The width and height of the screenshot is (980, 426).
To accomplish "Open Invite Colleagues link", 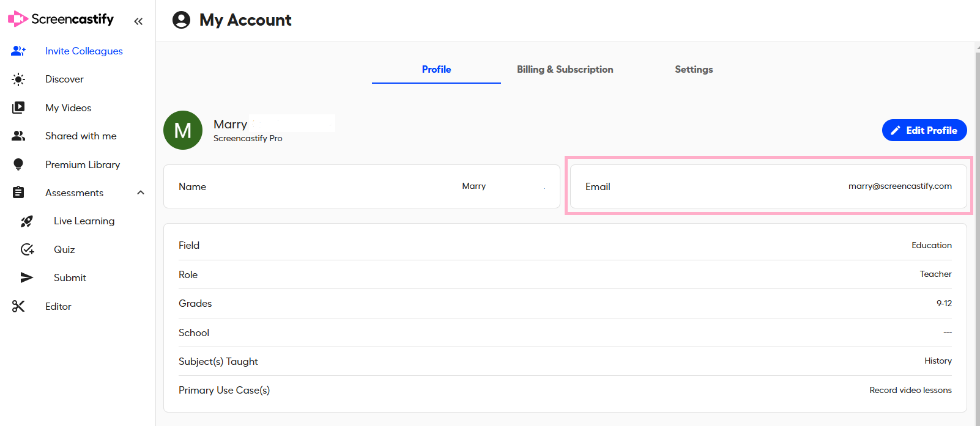I will click(84, 51).
